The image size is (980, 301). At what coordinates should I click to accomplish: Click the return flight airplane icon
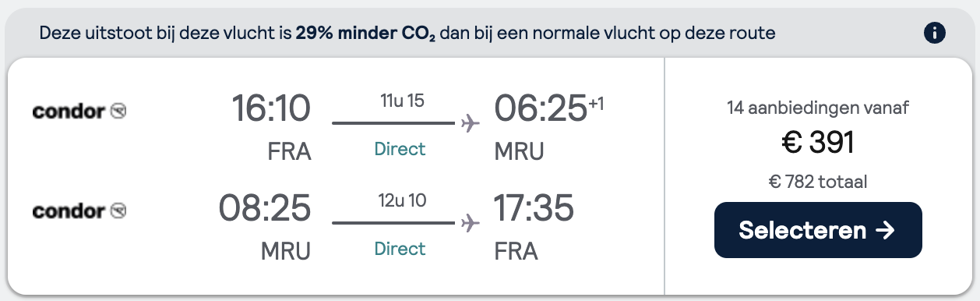[469, 224]
